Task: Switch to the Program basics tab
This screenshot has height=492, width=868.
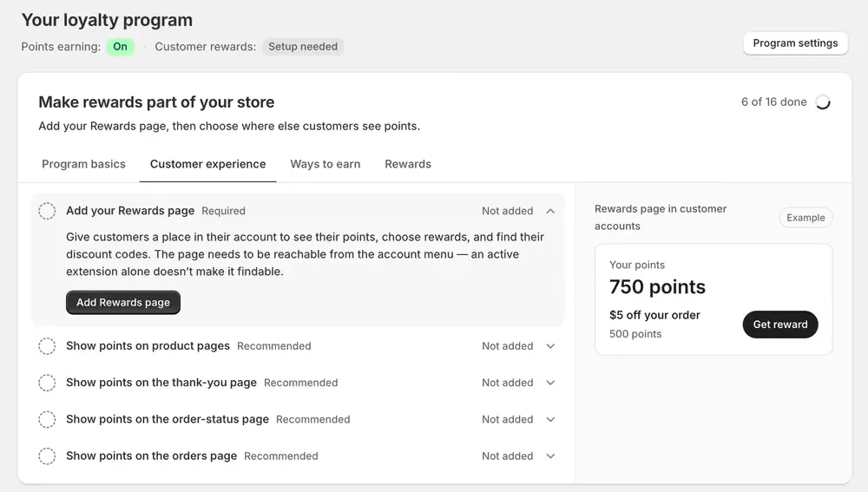Action: [83, 164]
